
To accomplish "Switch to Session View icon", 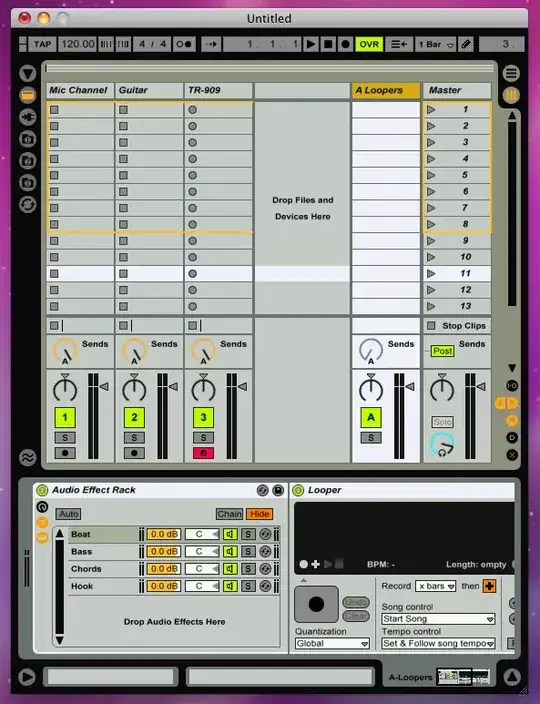I will pyautogui.click(x=511, y=95).
